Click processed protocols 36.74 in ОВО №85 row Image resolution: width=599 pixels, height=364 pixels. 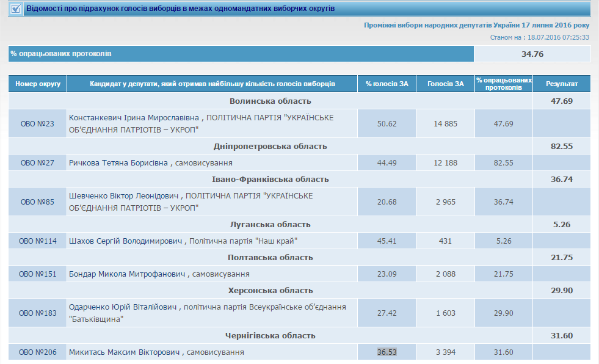[x=504, y=202]
